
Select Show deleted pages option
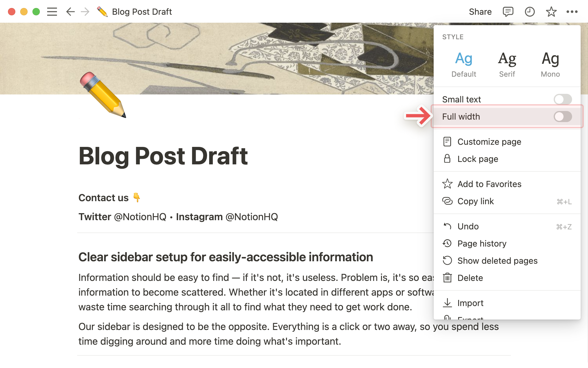(x=498, y=260)
